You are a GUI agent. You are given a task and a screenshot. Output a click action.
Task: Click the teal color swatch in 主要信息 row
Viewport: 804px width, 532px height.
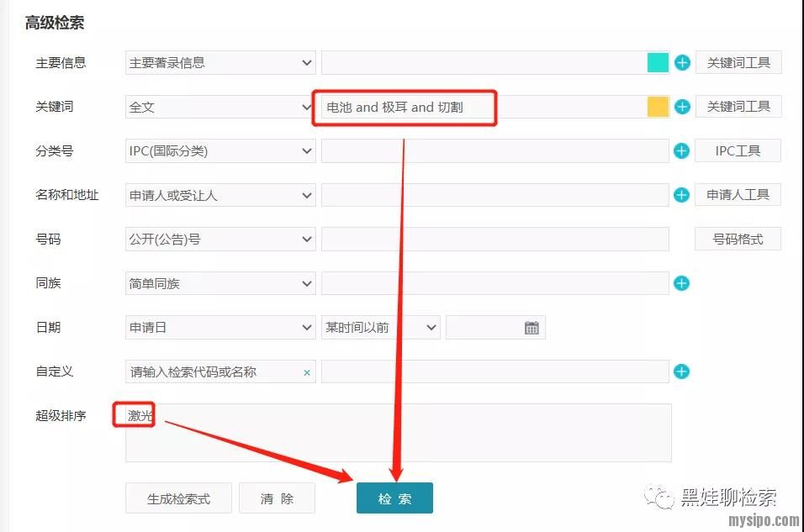coord(658,62)
